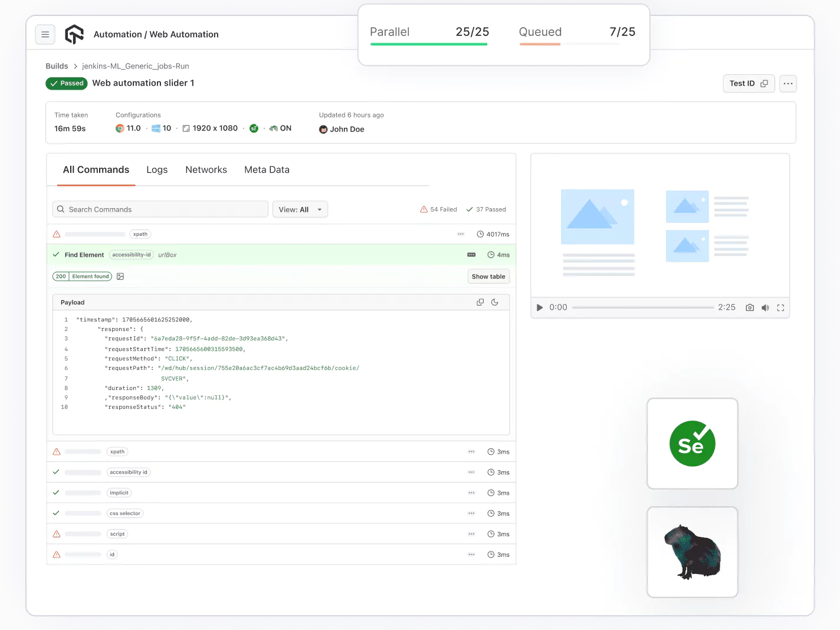Screen dimensions: 840x630
Task: Copy the payload to clipboard
Action: point(480,302)
